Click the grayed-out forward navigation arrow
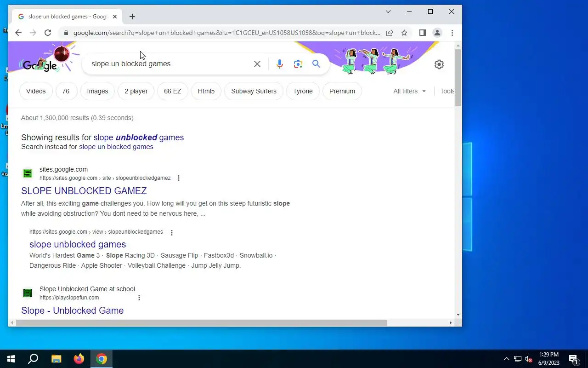Screen dimensions: 588x368 [33, 33]
